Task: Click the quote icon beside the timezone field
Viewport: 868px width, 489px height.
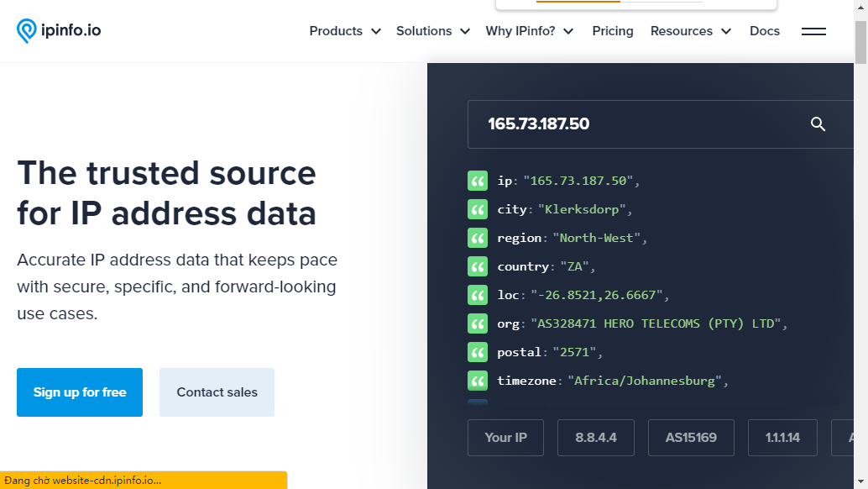Action: point(478,381)
